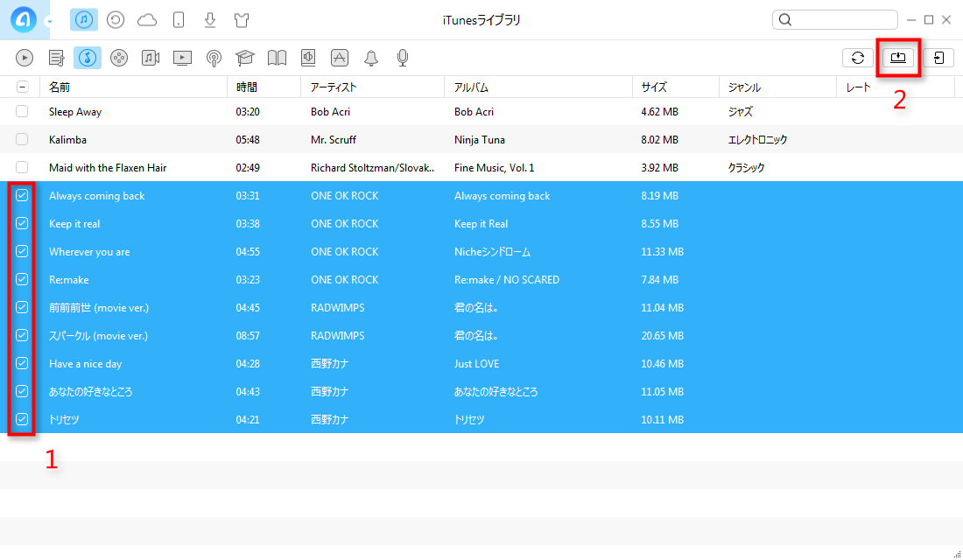Click album "Re:make / NO SCARED"
The image size is (963, 560).
click(507, 280)
